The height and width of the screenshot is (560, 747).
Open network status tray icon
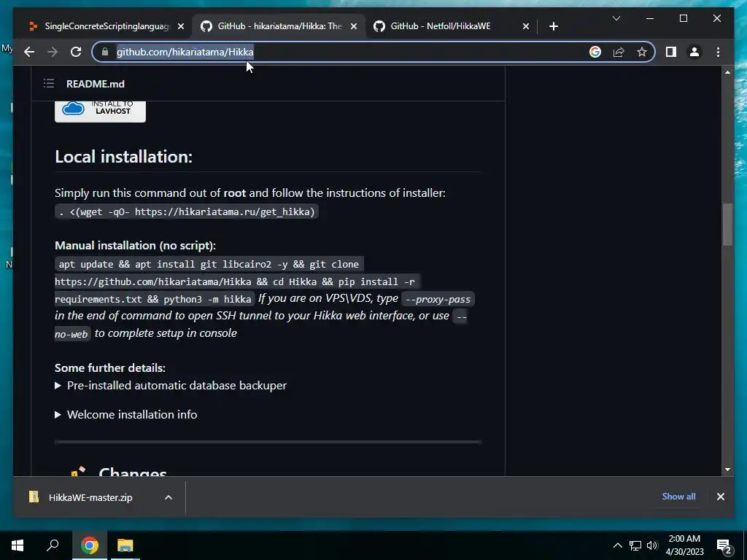[635, 545]
